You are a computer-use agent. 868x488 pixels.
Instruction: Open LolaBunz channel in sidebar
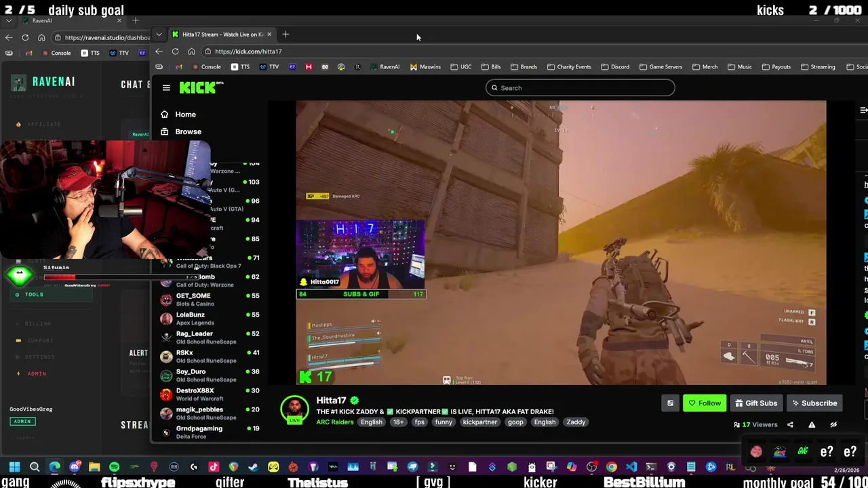click(209, 319)
